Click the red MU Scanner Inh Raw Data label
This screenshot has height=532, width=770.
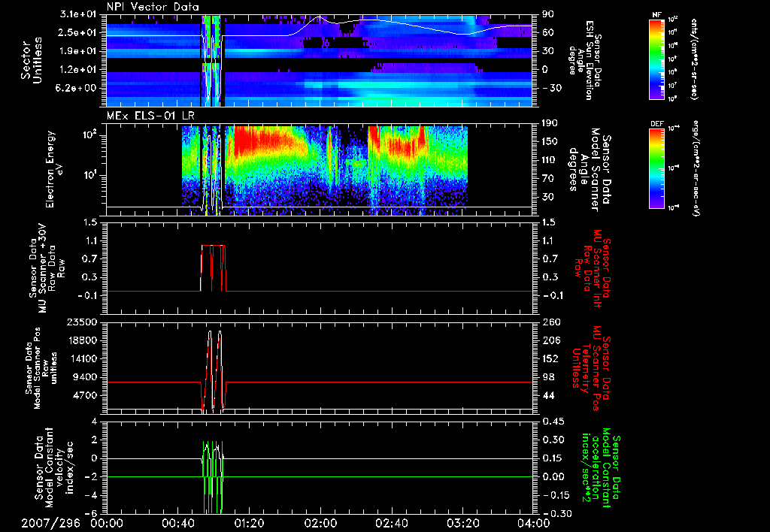[593, 268]
